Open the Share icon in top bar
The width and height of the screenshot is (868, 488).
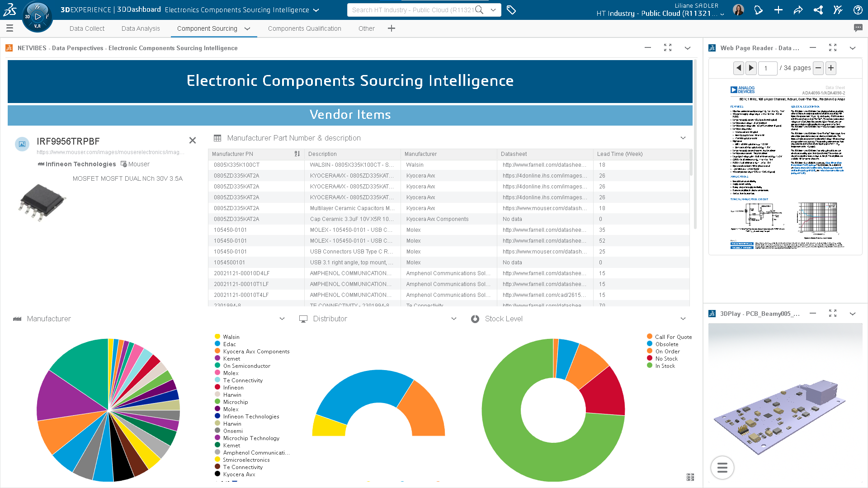tap(798, 10)
